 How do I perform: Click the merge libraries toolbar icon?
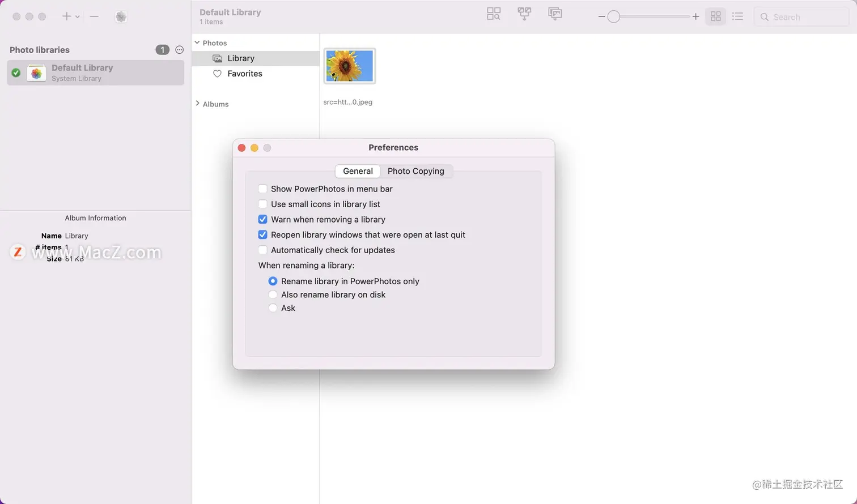(524, 14)
